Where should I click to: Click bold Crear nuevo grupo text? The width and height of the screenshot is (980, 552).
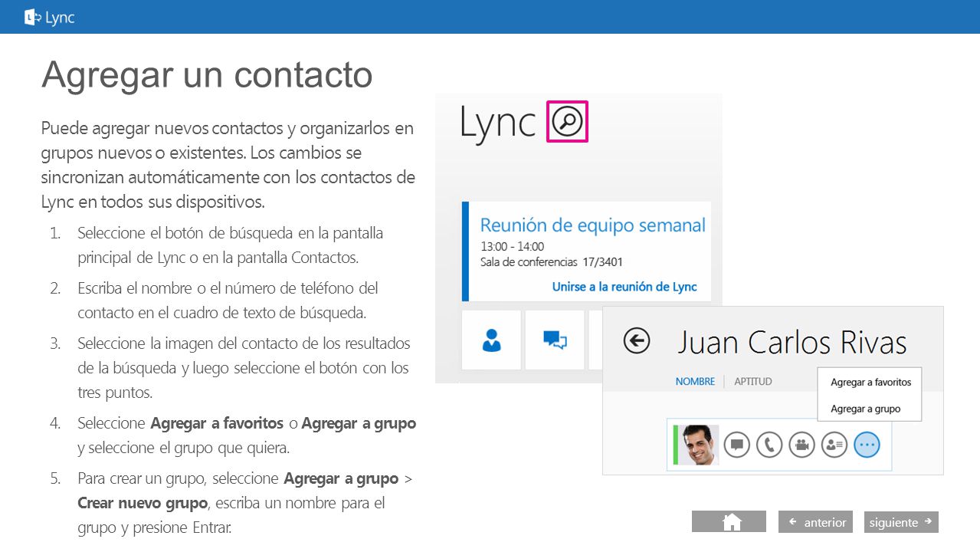pos(143,503)
